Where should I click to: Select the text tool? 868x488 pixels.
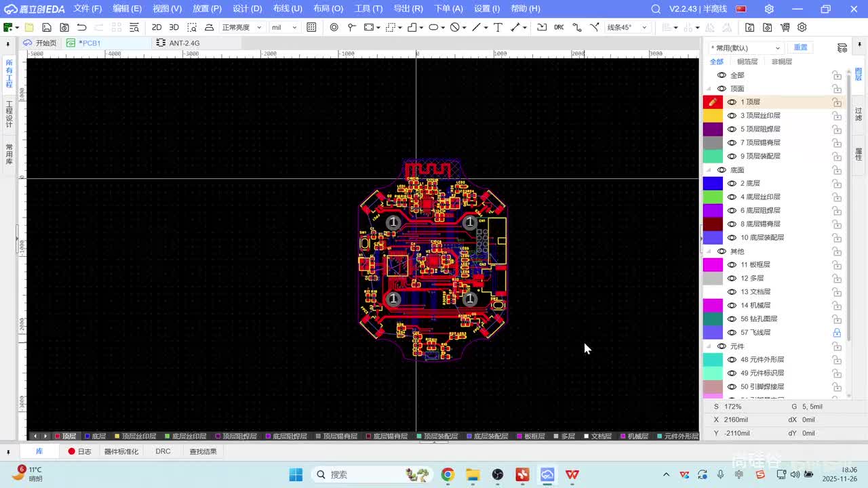click(498, 27)
